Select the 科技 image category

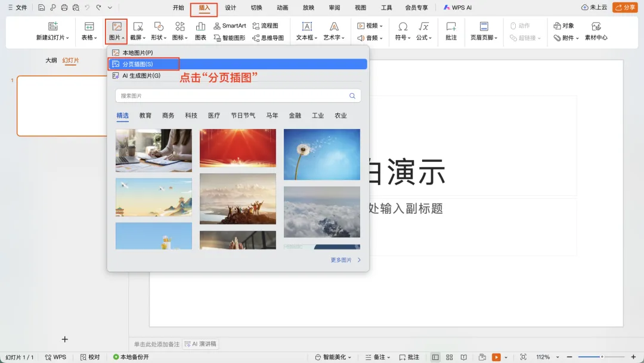pyautogui.click(x=191, y=115)
